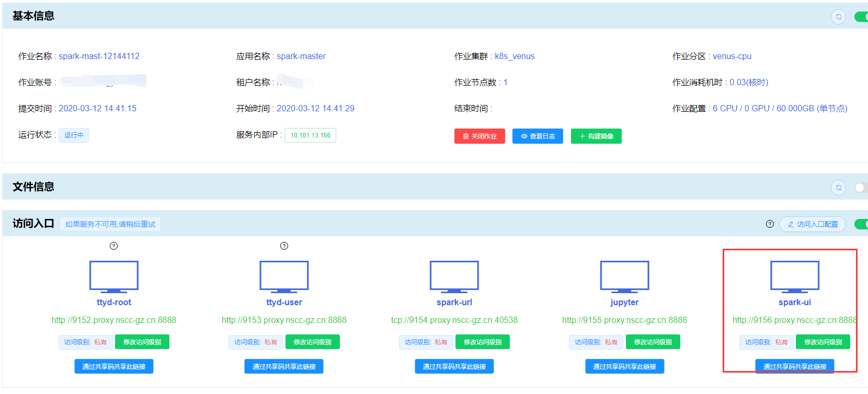Toggle the 基本信息 section switch
This screenshot has width=868, height=394.
click(861, 17)
